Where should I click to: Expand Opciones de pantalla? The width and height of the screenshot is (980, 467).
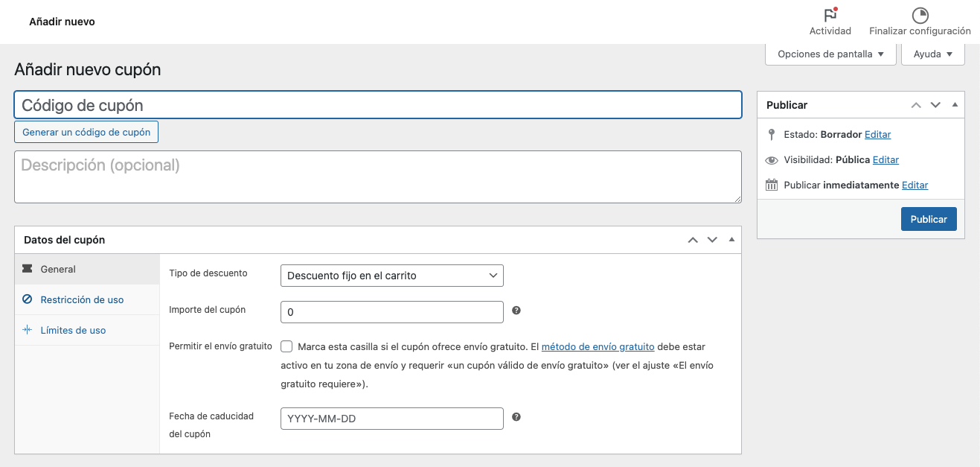click(830, 53)
